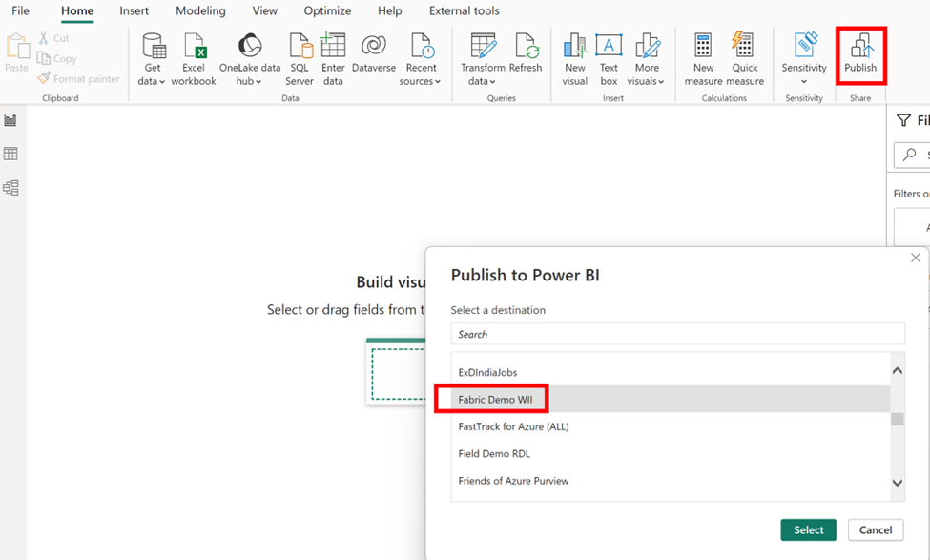
Task: Switch to the Insert tab
Action: coord(134,10)
